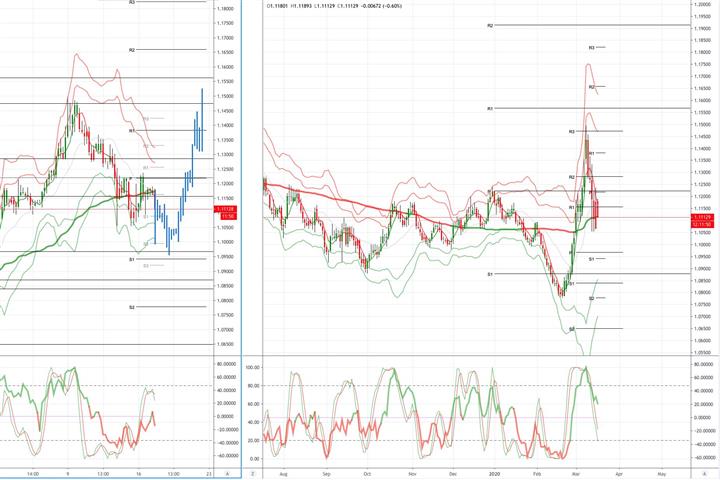Click the red 1.11128 price label on left axis

click(x=225, y=209)
